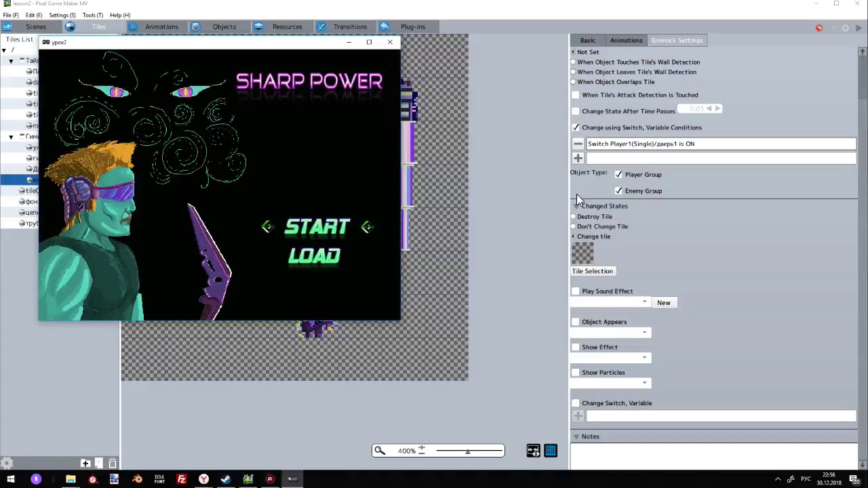Click the Transitions tab icon

(321, 27)
